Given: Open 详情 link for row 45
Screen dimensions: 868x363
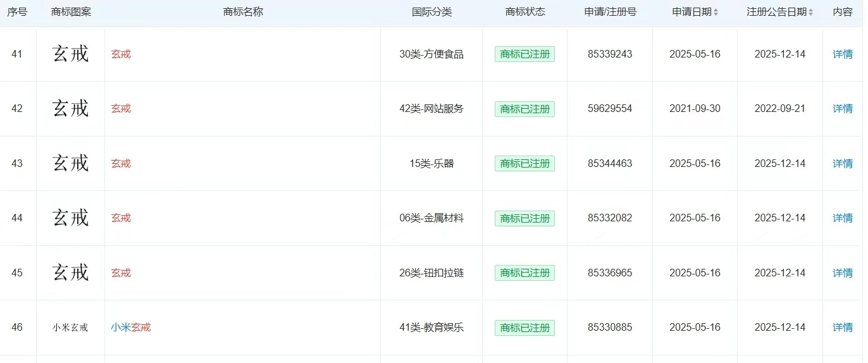Looking at the screenshot, I should [x=843, y=273].
